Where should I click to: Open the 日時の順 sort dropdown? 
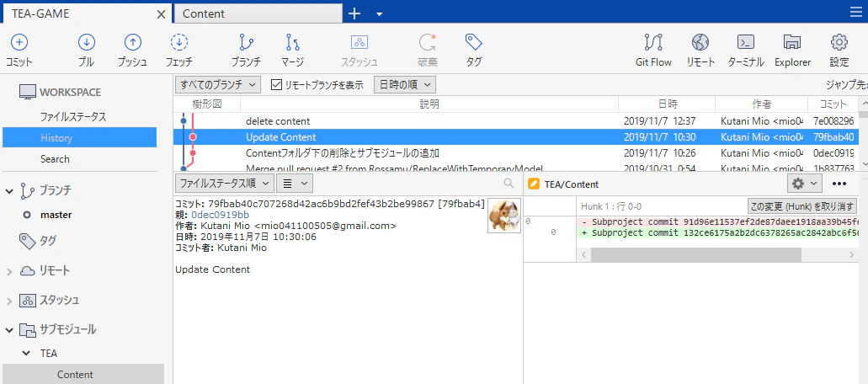[405, 85]
